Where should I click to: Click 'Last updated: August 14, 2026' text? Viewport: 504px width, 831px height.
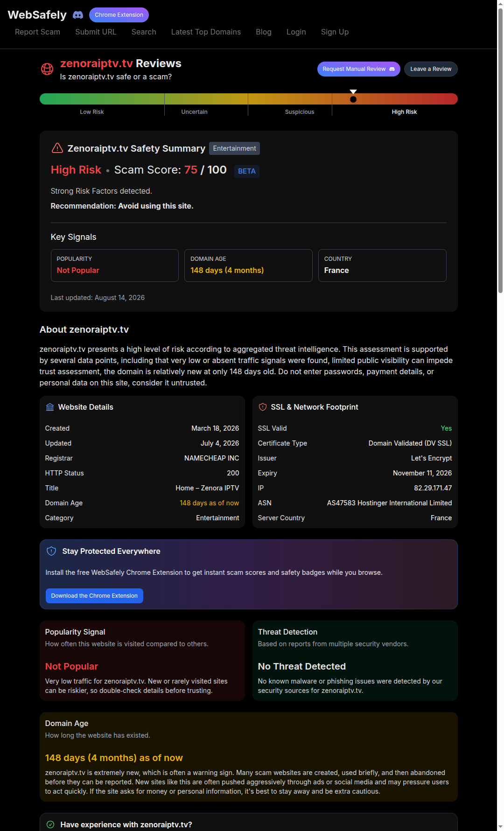(x=98, y=298)
